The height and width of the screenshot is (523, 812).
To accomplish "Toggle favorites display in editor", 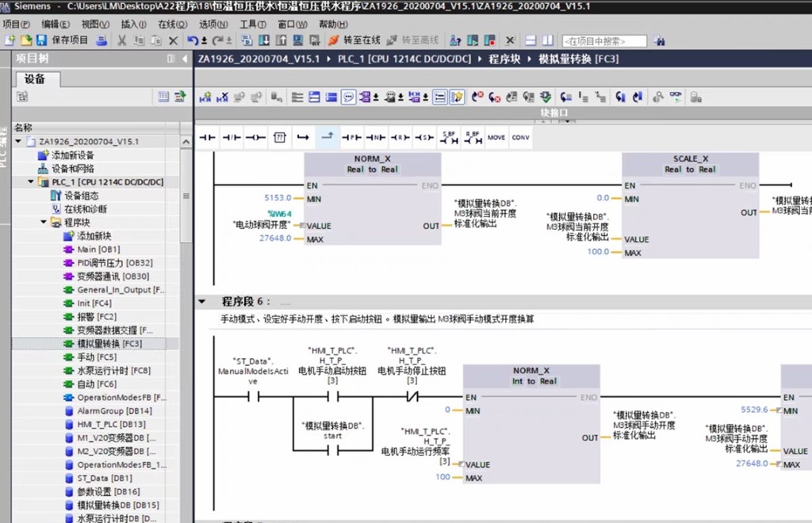I will 457,97.
